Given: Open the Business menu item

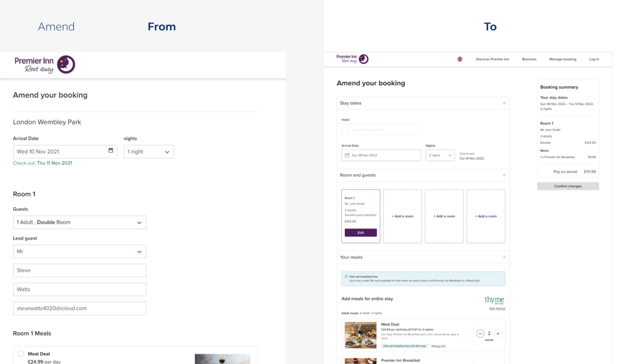Looking at the screenshot, I should (529, 59).
